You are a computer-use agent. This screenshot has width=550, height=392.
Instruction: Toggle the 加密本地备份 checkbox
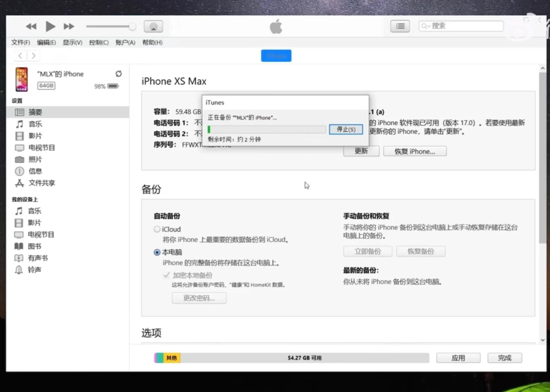(x=166, y=275)
